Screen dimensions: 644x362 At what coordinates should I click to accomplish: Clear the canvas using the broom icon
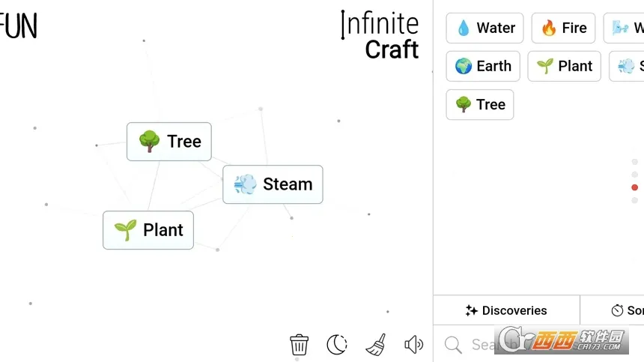pyautogui.click(x=376, y=345)
